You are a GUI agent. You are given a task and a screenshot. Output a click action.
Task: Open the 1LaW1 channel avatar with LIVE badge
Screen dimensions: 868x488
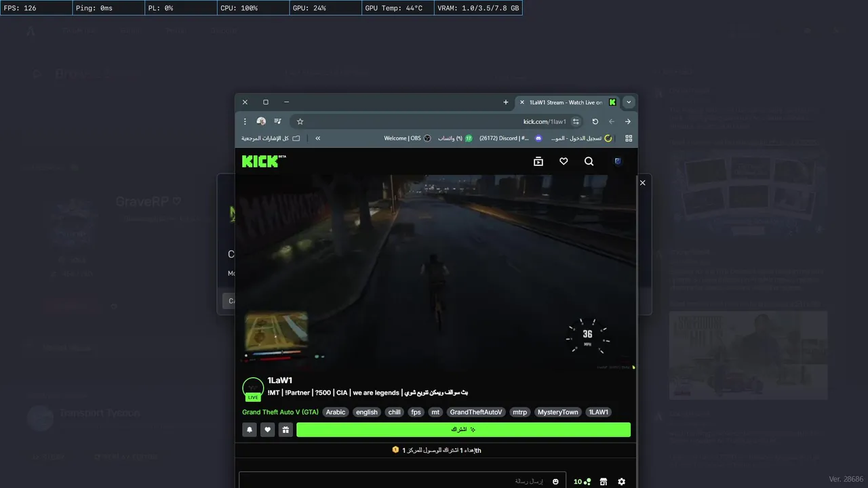pyautogui.click(x=253, y=389)
